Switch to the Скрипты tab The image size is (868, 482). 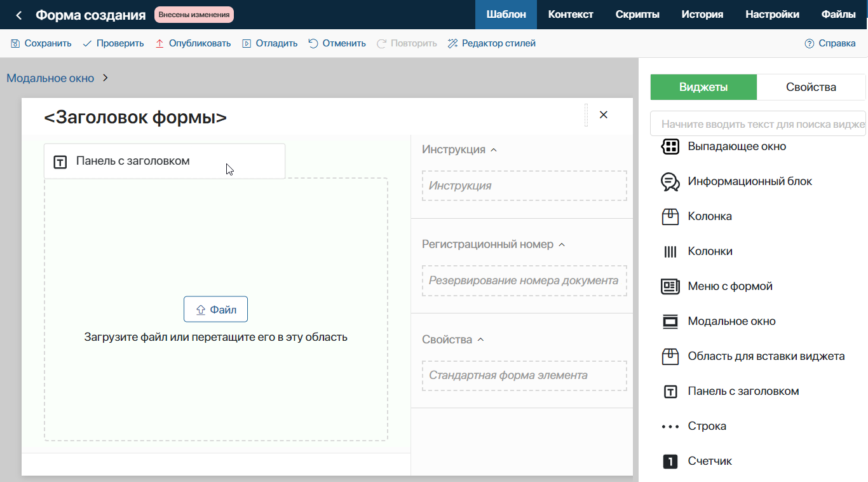click(x=637, y=15)
